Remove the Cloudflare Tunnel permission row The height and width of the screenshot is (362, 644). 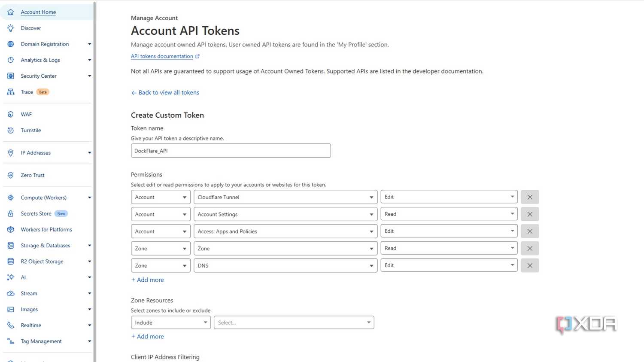point(530,197)
